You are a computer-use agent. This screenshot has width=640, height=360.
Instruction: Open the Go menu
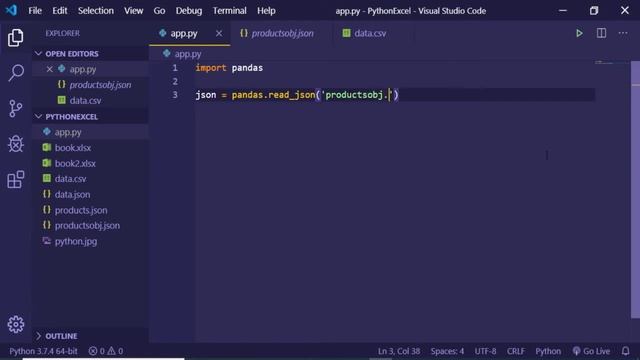[159, 11]
